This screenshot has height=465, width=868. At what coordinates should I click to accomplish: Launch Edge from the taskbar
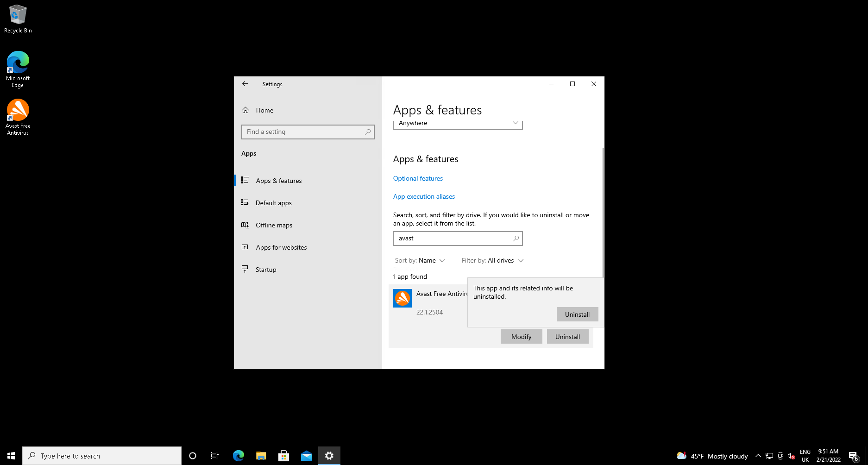239,456
